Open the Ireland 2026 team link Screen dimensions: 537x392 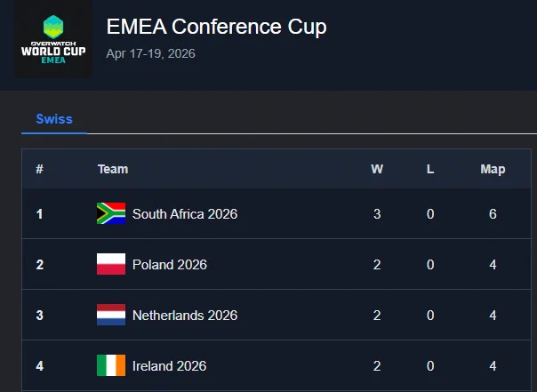(x=169, y=366)
